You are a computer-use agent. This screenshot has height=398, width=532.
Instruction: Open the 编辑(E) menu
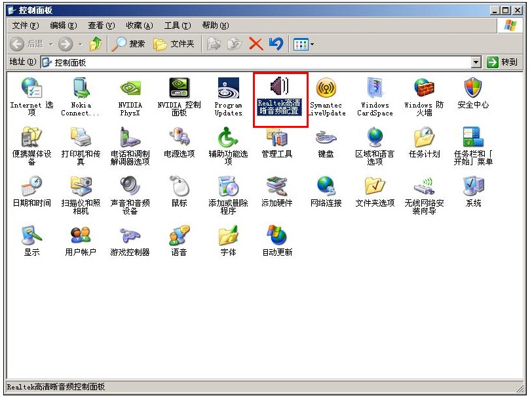pyautogui.click(x=64, y=26)
